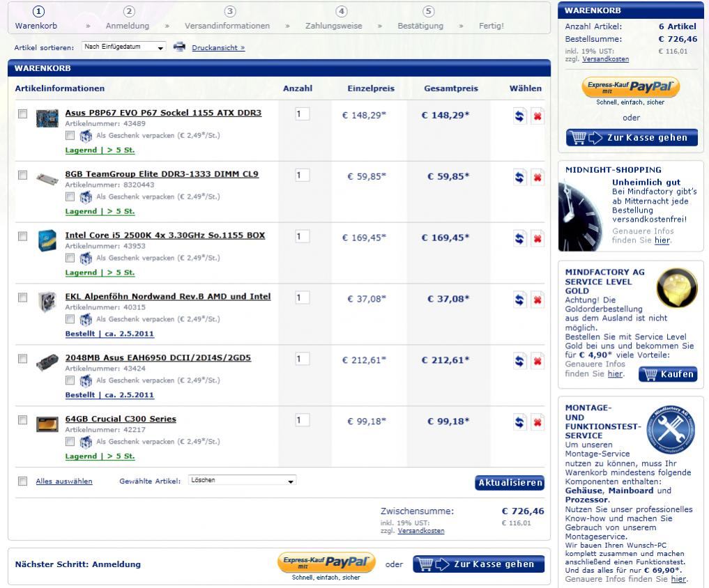Select the EKL Alpenföhn Nordwand item checkbox

(x=22, y=297)
